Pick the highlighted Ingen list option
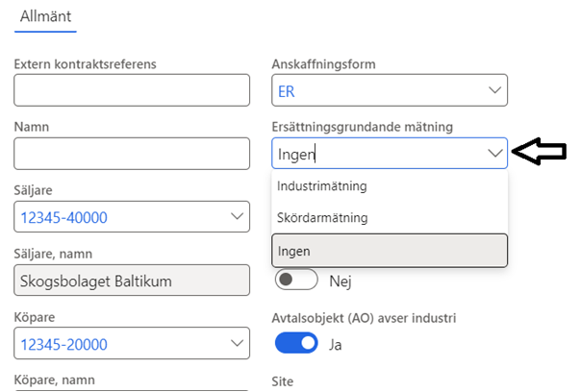This screenshot has width=581, height=392. 390,251
